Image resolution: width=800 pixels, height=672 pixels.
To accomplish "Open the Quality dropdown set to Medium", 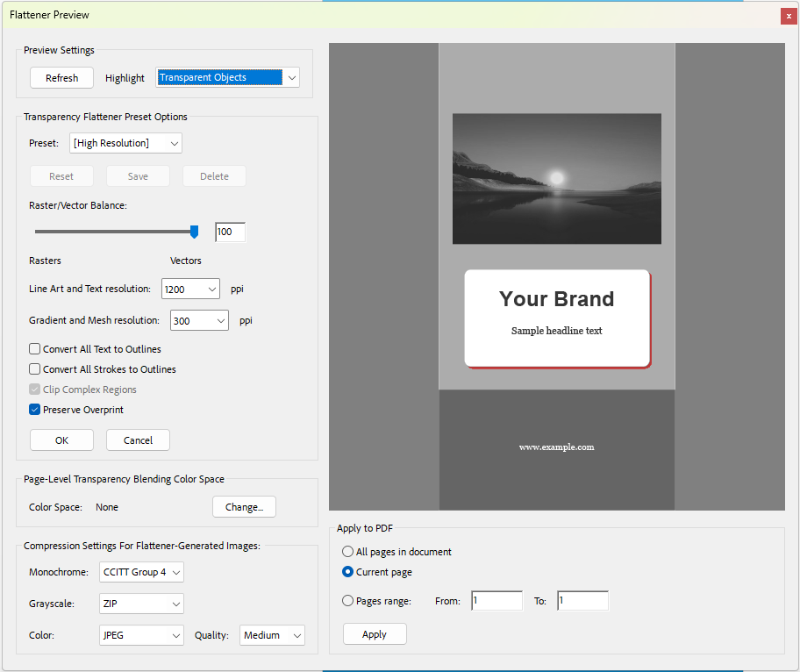I will [x=272, y=635].
